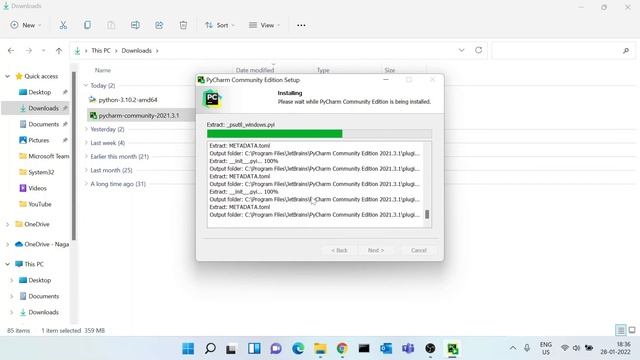Collapse the Today (2) file group
Image resolution: width=640 pixels, height=360 pixels.
pos(86,85)
